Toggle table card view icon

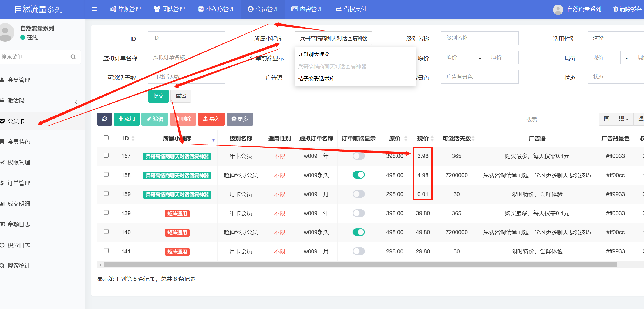tap(606, 119)
